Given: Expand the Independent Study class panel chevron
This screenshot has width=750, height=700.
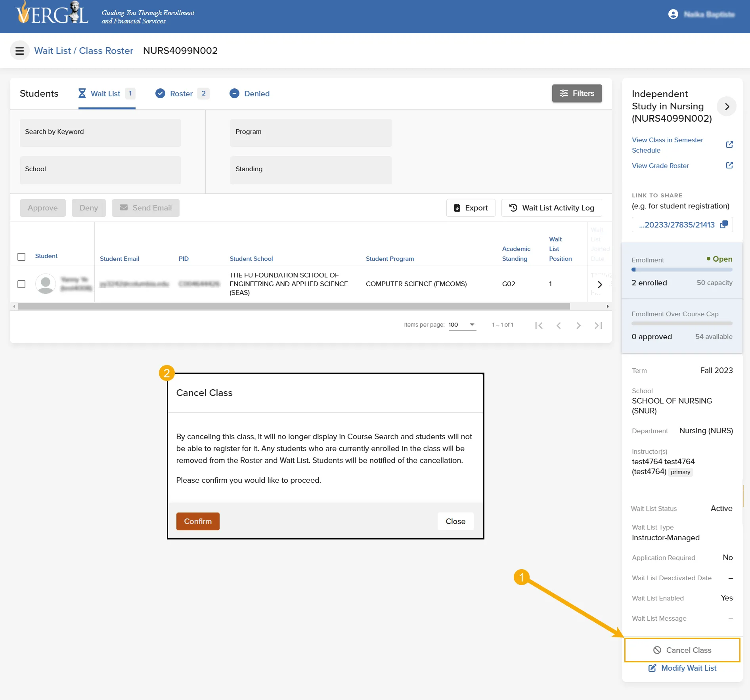Looking at the screenshot, I should (727, 106).
